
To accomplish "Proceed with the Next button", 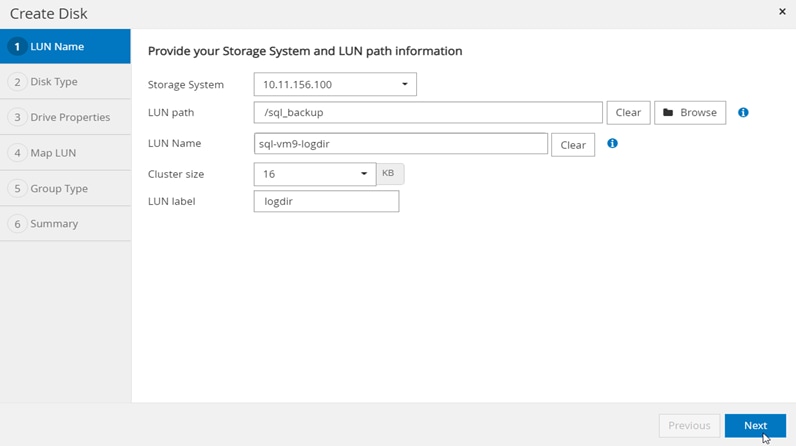I will 755,426.
